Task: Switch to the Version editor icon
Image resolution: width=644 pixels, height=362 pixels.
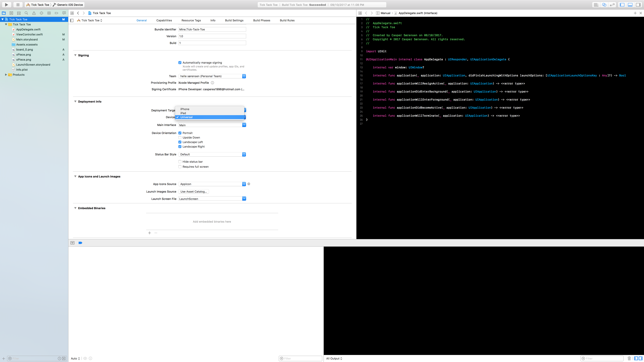Action: pos(612,5)
